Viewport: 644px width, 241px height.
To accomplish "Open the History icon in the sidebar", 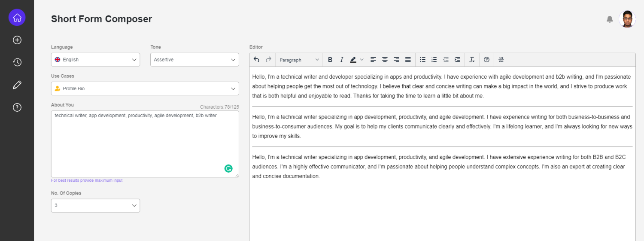I will 17,62.
